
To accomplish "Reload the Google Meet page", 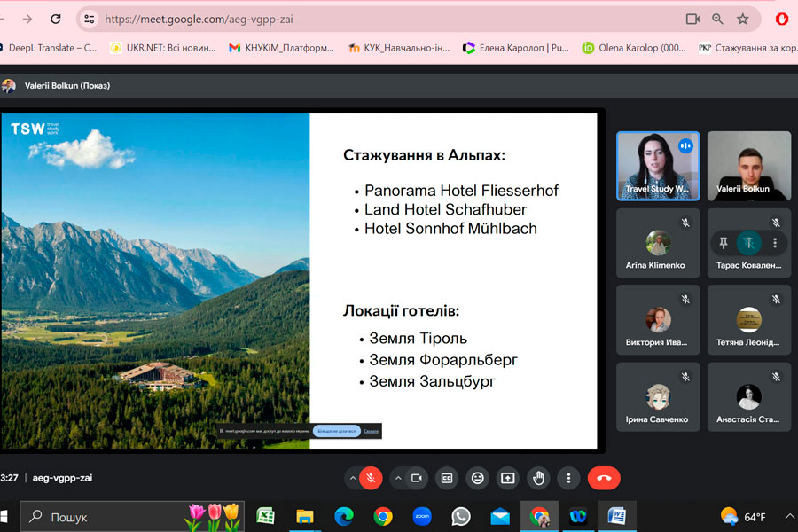I will [56, 19].
